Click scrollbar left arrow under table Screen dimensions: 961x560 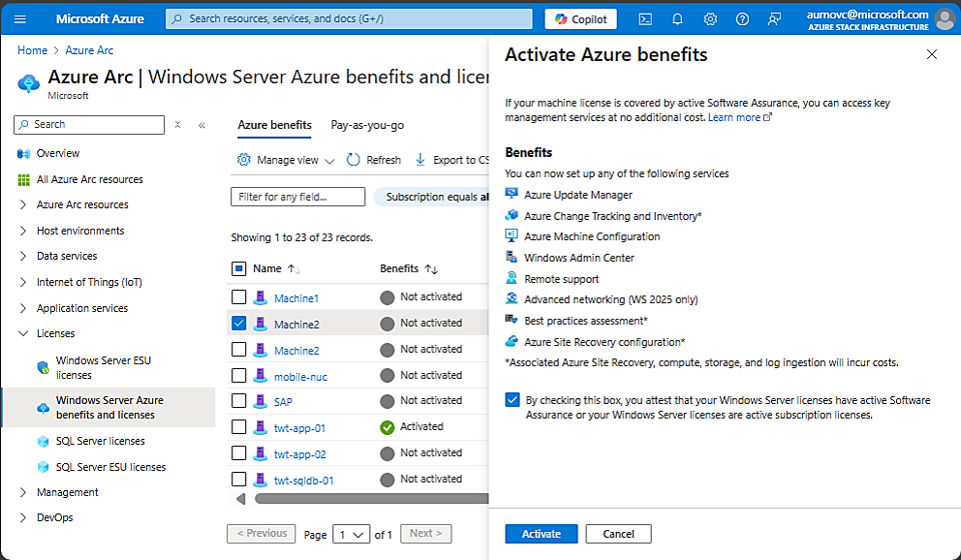coord(241,499)
